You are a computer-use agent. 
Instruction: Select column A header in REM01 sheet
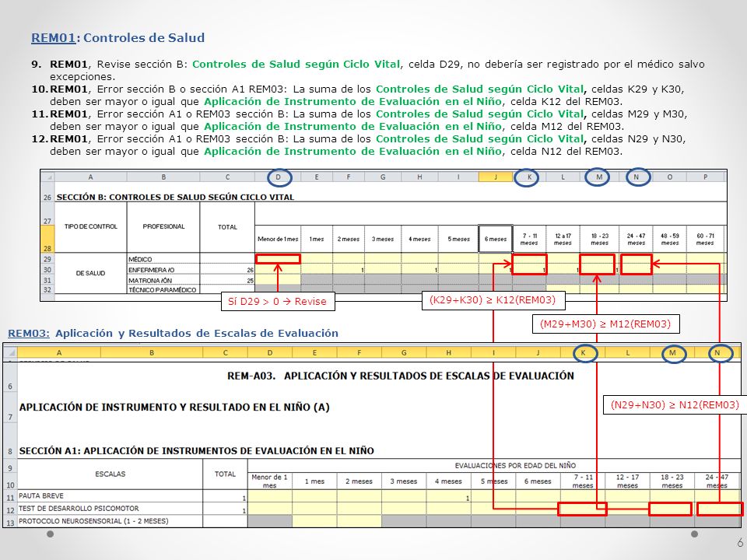click(90, 177)
